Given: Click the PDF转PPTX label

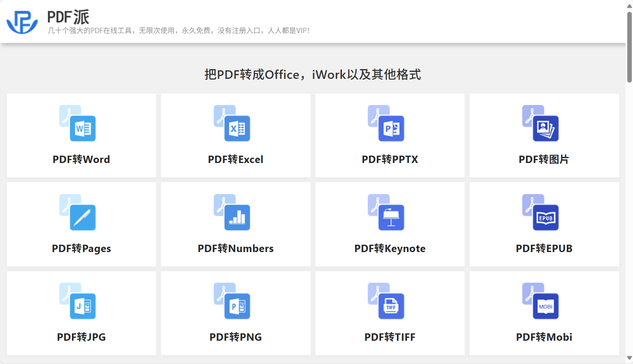Looking at the screenshot, I should [390, 159].
